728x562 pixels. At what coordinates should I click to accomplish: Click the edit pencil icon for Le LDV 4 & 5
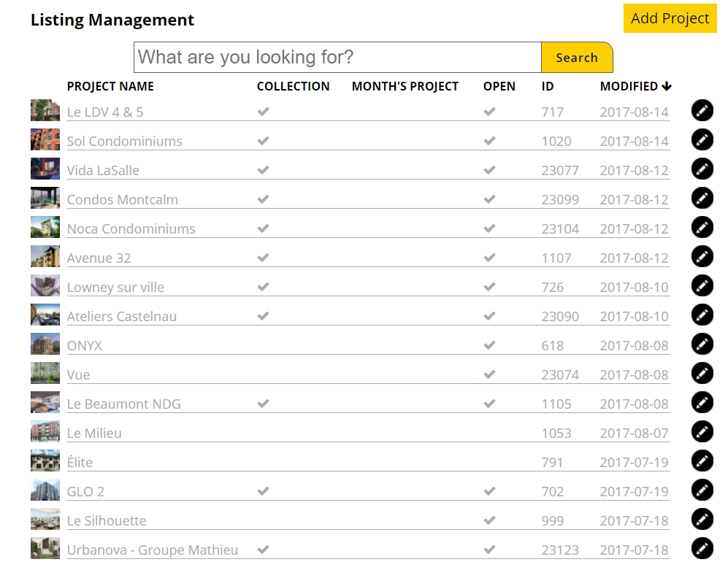[702, 110]
